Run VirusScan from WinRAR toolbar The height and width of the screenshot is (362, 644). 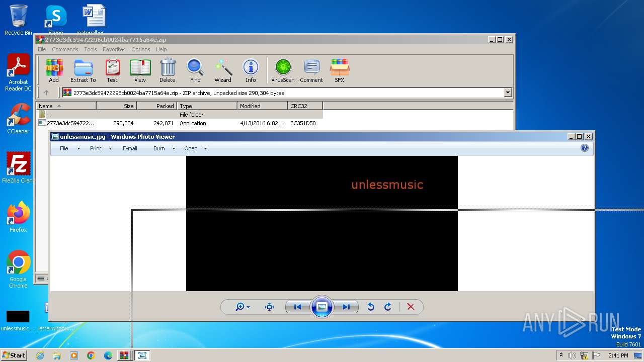pyautogui.click(x=283, y=70)
